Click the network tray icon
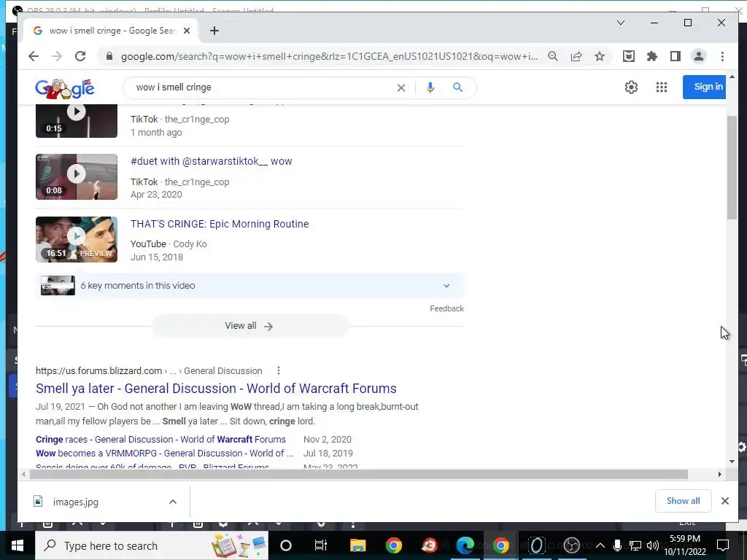This screenshot has height=560, width=747. coord(635,545)
